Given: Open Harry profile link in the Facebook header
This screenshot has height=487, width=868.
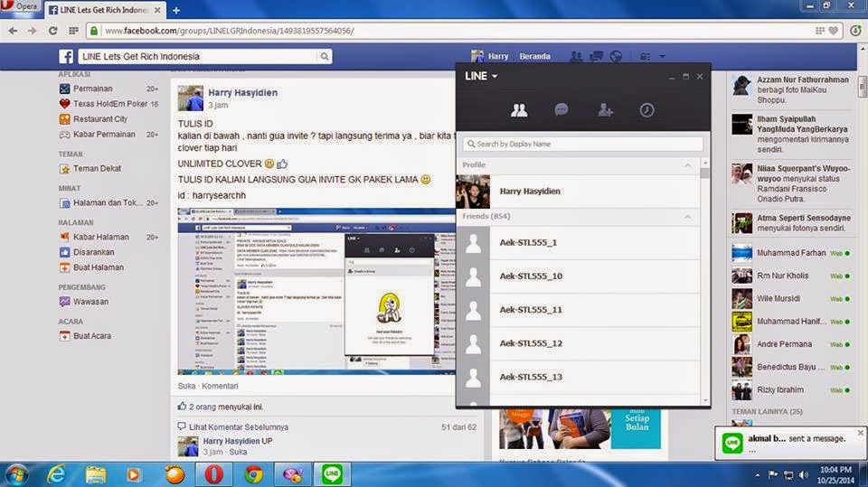Looking at the screenshot, I should 490,56.
